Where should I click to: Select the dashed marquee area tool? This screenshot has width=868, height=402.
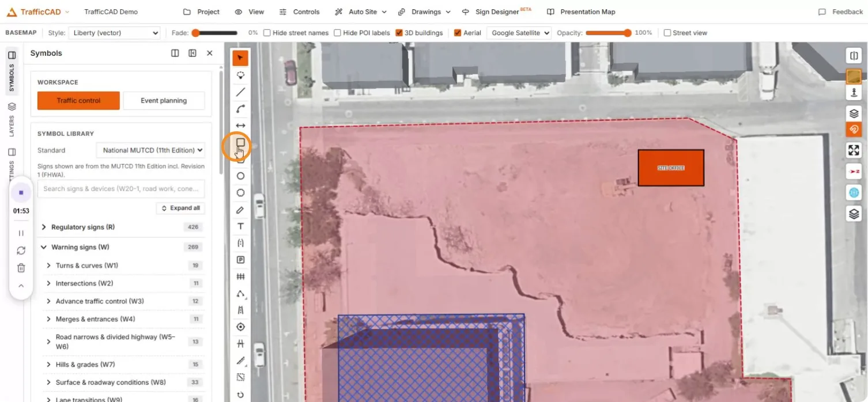(240, 377)
